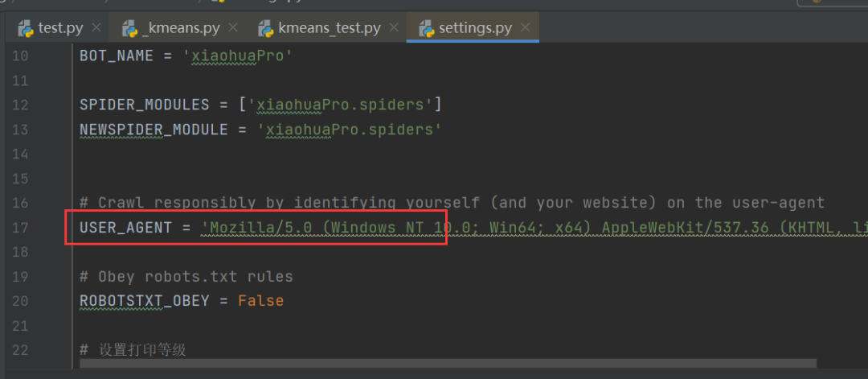This screenshot has height=379, width=868.
Task: Close the settings.py tab
Action: click(526, 27)
